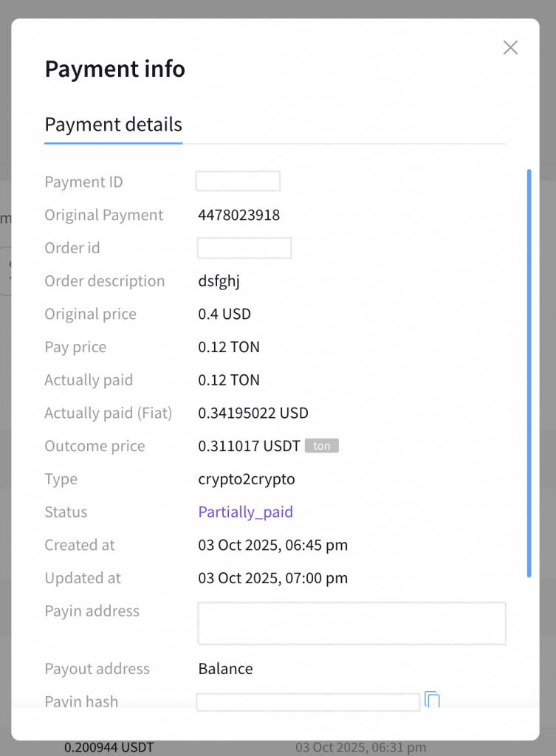Click the 0.34195022 USD fiat amount
Image resolution: width=556 pixels, height=756 pixels.
[x=253, y=413]
